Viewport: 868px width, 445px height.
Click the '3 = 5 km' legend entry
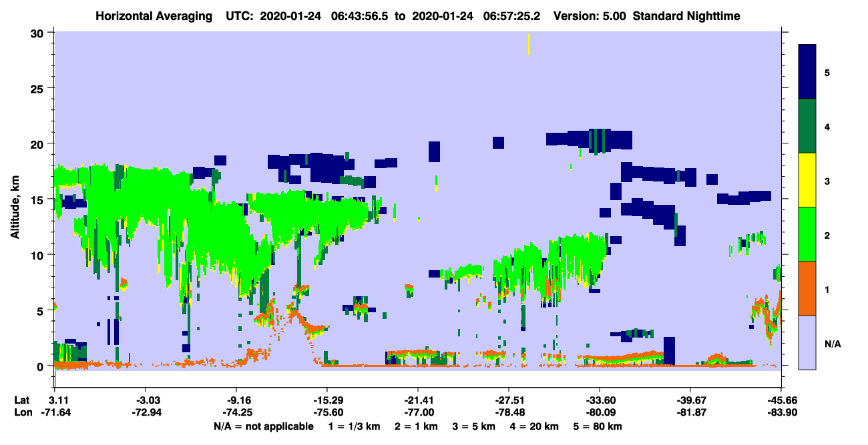(474, 426)
